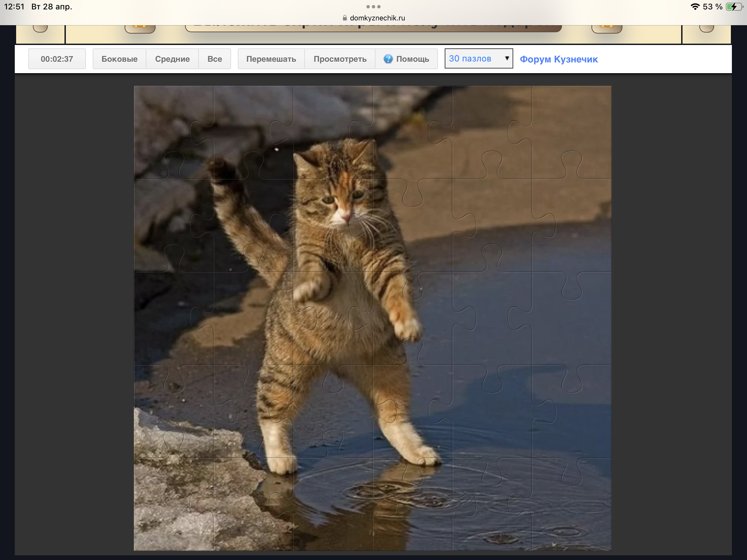
Task: Shuffle the puzzle with Перемешать
Action: point(271,59)
